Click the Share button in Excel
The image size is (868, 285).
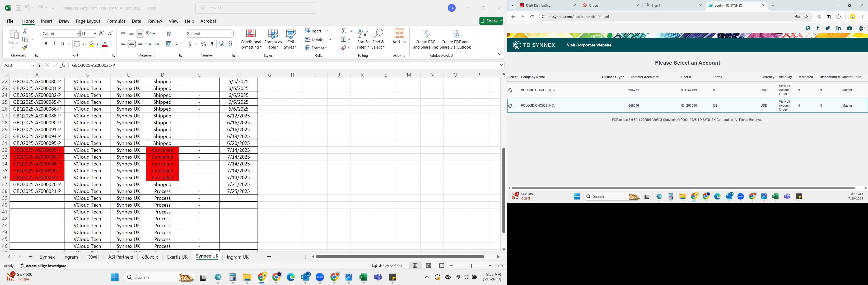(491, 21)
